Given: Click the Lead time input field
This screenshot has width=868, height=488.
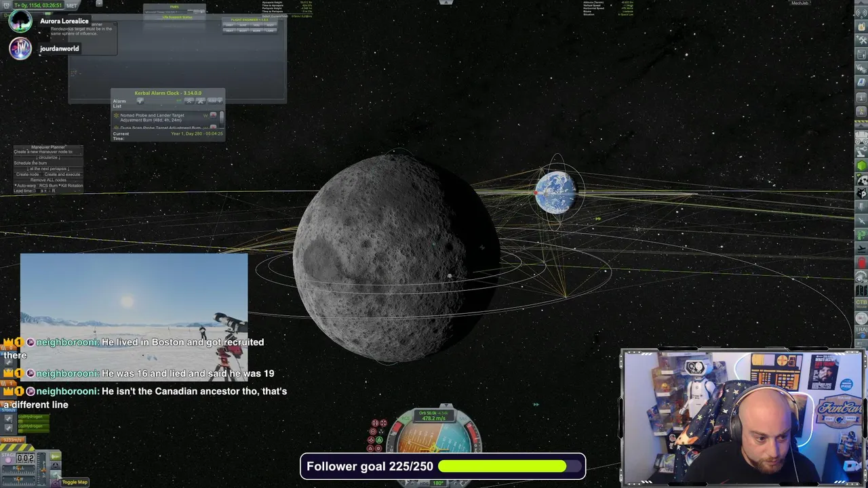Looking at the screenshot, I should (37, 190).
